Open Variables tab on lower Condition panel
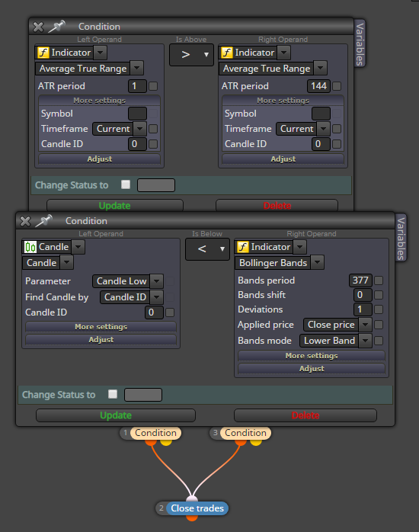The image size is (419, 532). point(401,238)
